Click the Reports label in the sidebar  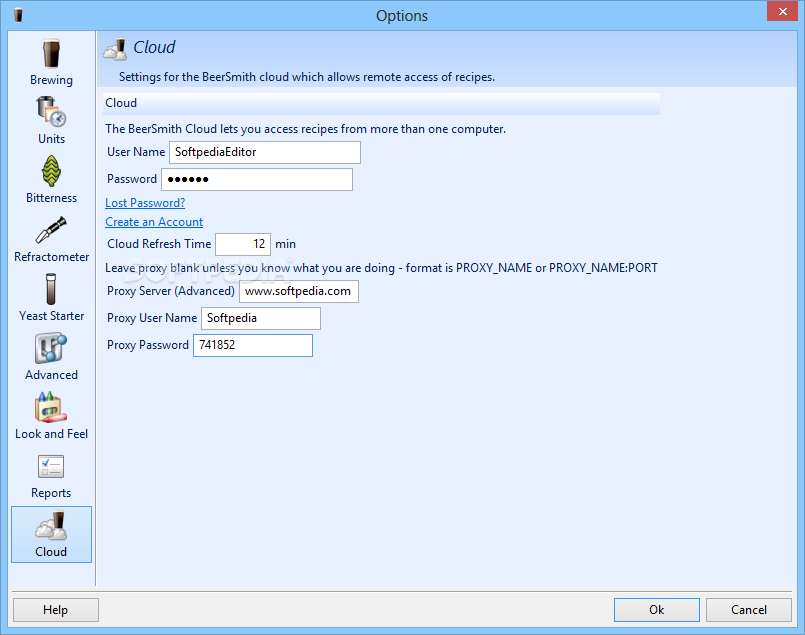[51, 493]
